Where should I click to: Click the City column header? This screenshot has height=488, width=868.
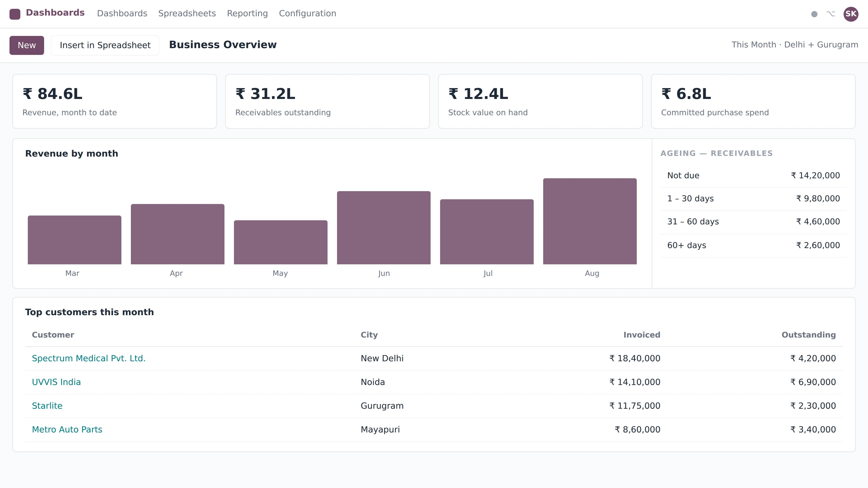click(369, 335)
